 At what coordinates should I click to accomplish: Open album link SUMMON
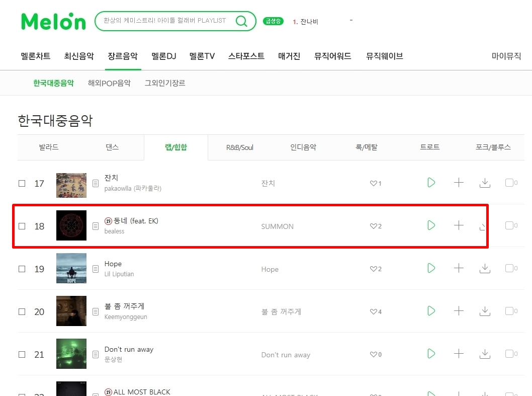[277, 226]
